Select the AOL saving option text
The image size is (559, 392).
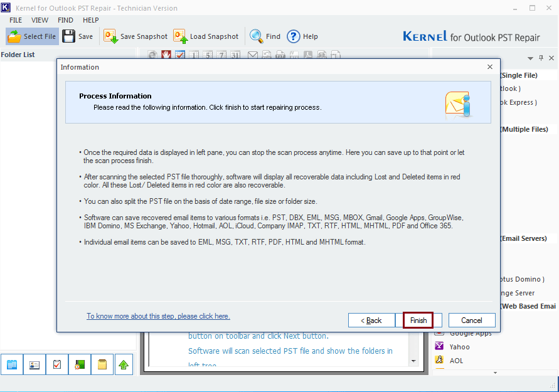click(456, 361)
